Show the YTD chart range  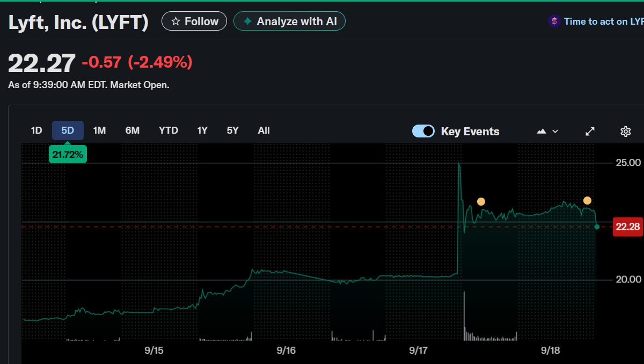[x=169, y=130]
